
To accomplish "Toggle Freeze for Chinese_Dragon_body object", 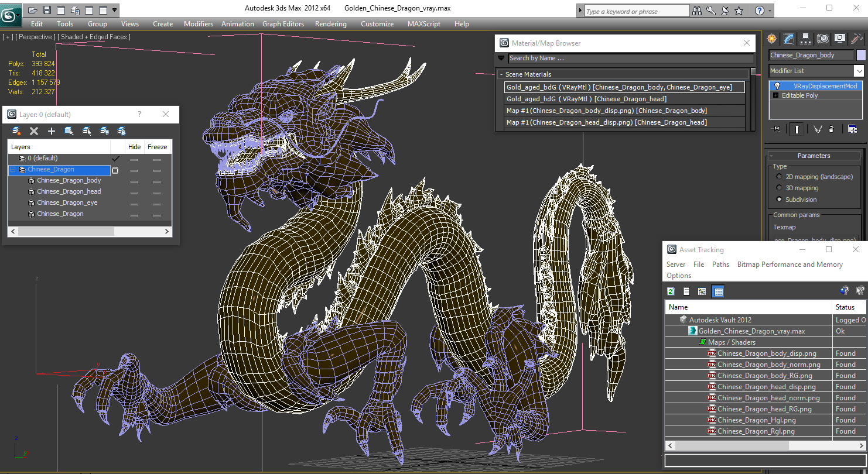I will (156, 182).
